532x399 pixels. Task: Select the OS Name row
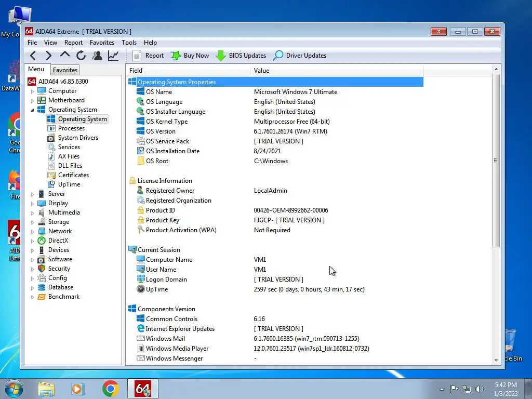(x=275, y=92)
